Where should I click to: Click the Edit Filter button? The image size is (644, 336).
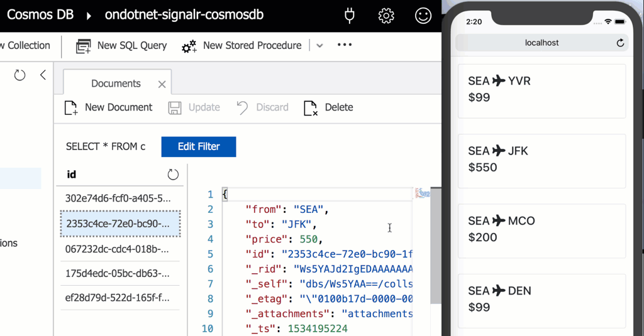click(199, 147)
